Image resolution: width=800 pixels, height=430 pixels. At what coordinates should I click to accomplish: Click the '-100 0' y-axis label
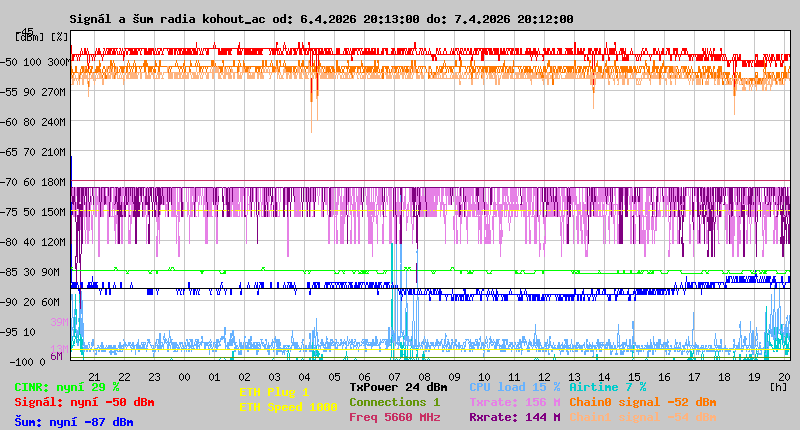click(x=27, y=362)
